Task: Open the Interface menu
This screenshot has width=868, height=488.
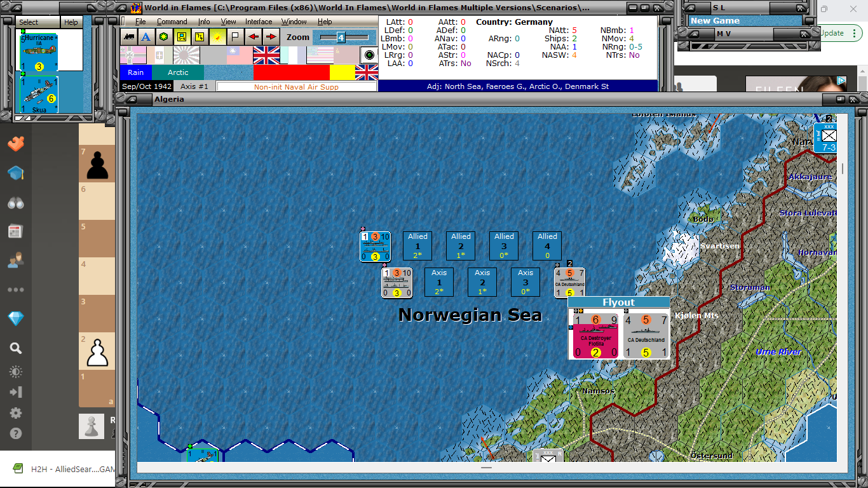Action: (x=259, y=22)
